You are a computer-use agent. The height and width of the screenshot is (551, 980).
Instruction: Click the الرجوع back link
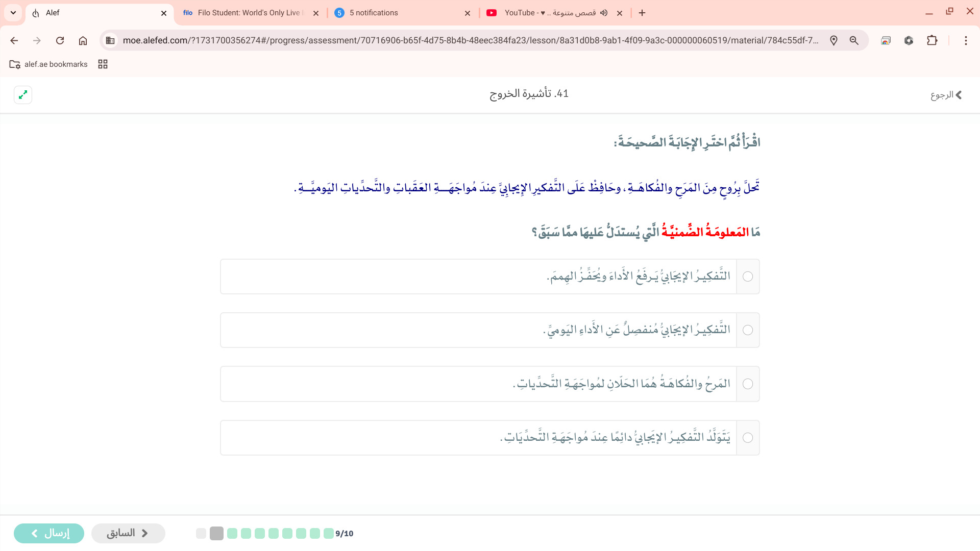946,95
